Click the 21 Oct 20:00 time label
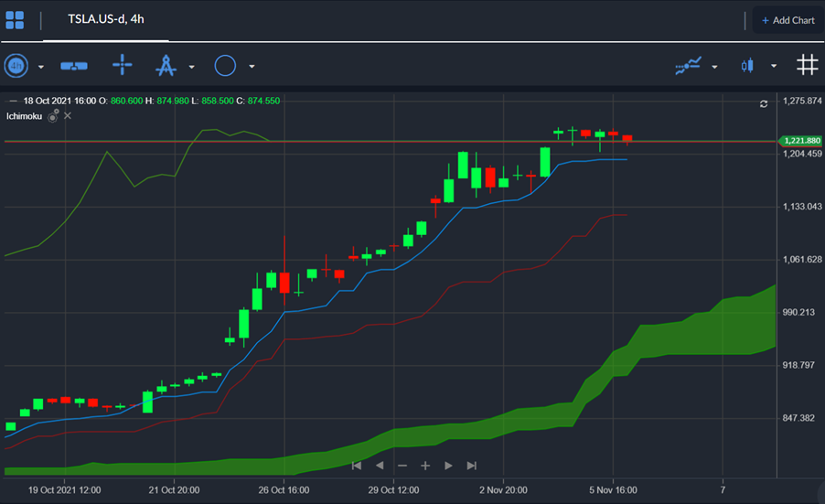 (x=174, y=490)
